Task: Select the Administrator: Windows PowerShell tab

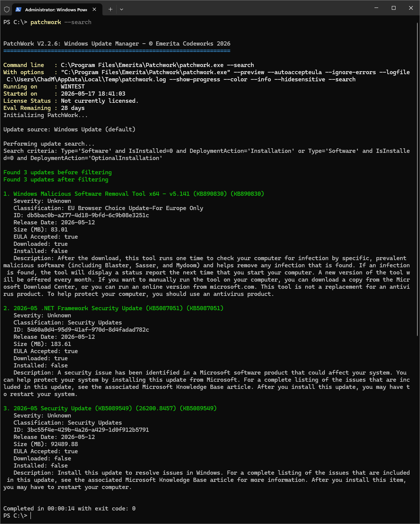Action: pos(56,9)
